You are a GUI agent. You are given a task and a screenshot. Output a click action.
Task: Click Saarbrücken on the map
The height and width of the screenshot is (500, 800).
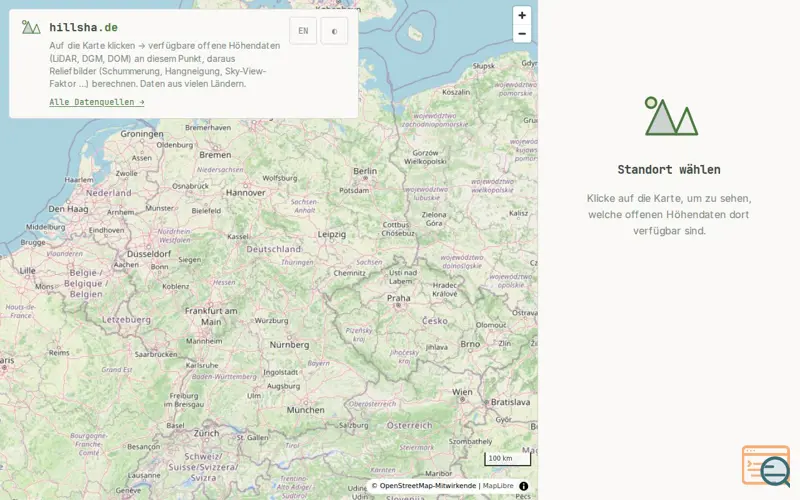(x=156, y=354)
